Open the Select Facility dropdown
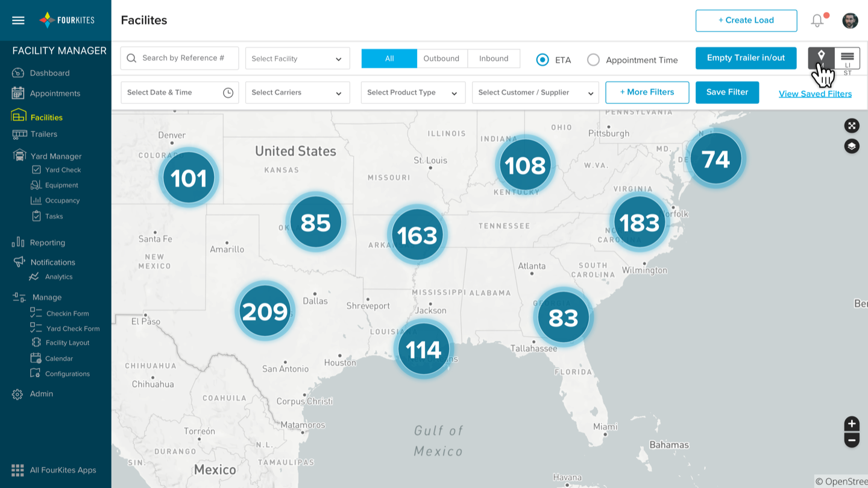The height and width of the screenshot is (488, 868). [x=297, y=59]
